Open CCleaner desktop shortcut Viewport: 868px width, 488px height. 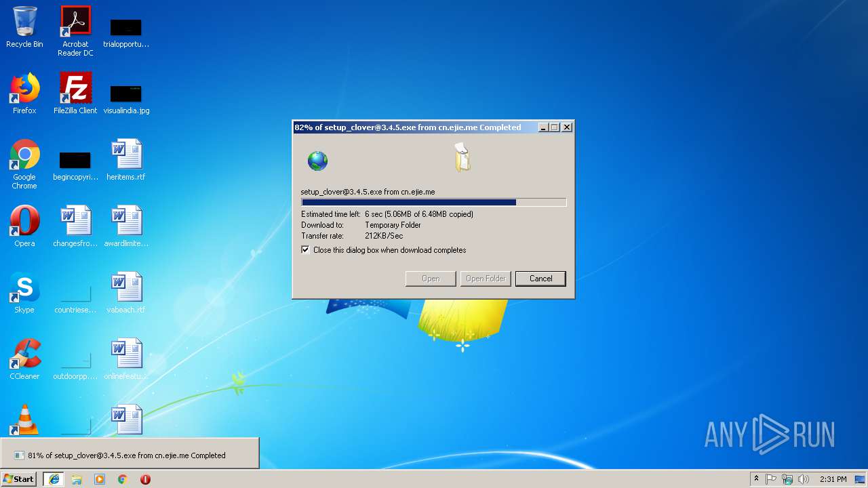tap(24, 359)
